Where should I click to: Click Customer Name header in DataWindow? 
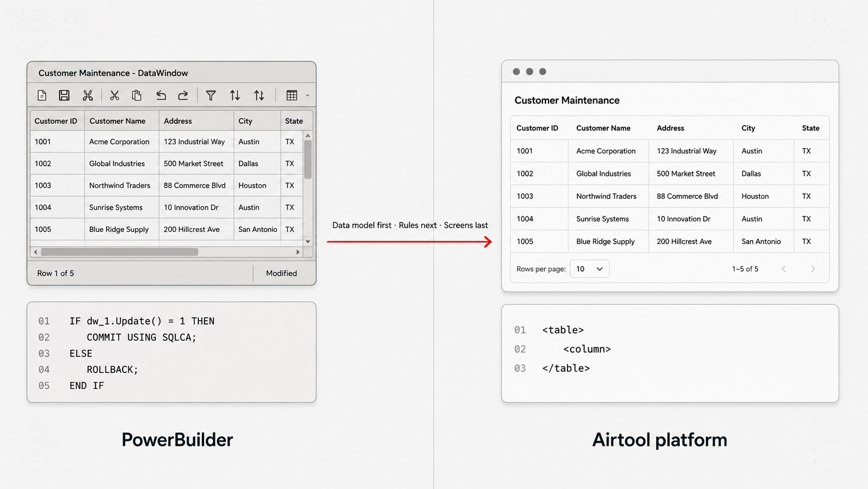(117, 121)
